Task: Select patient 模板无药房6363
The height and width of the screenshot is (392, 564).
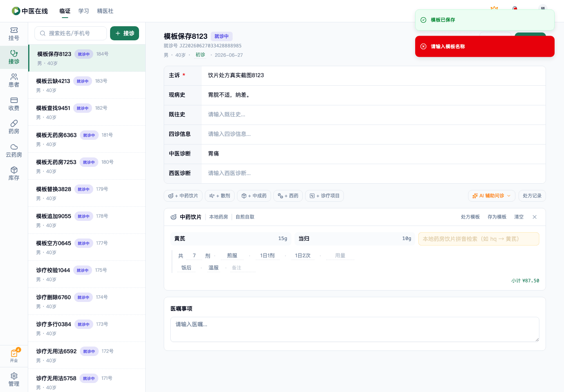Action: click(x=87, y=139)
